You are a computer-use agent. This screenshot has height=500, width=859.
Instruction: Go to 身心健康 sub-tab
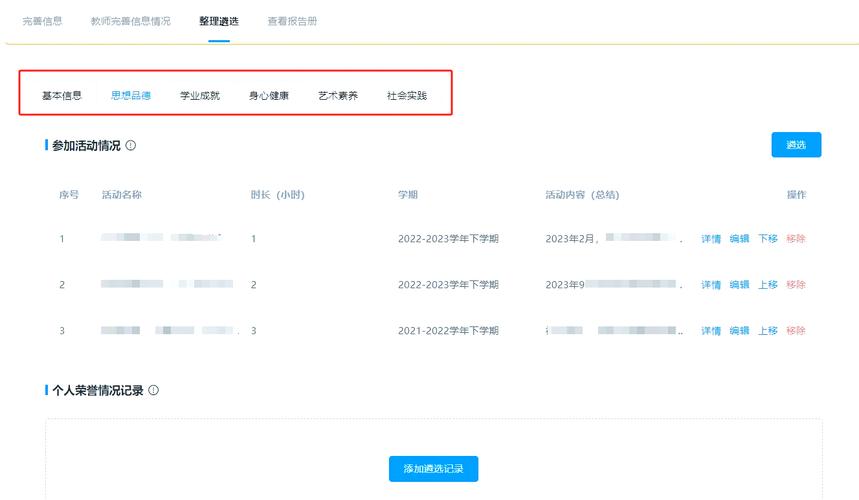[269, 96]
